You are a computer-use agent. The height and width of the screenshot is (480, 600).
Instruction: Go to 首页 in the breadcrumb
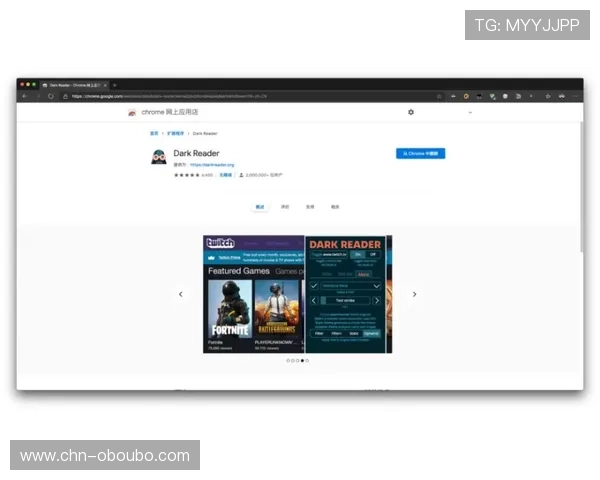coord(154,133)
